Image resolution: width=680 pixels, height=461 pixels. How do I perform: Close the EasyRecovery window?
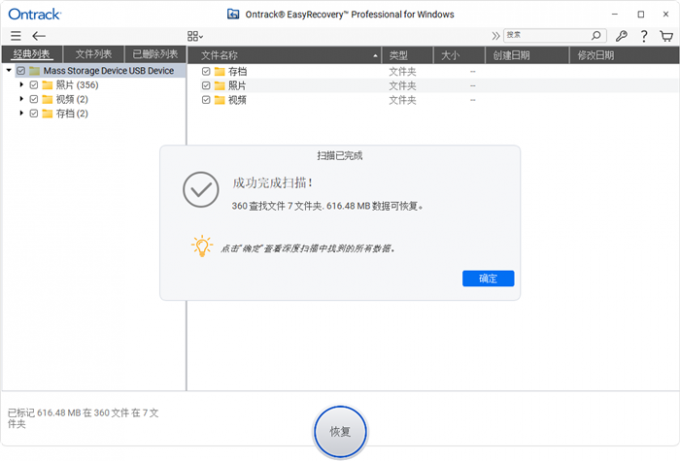click(666, 14)
